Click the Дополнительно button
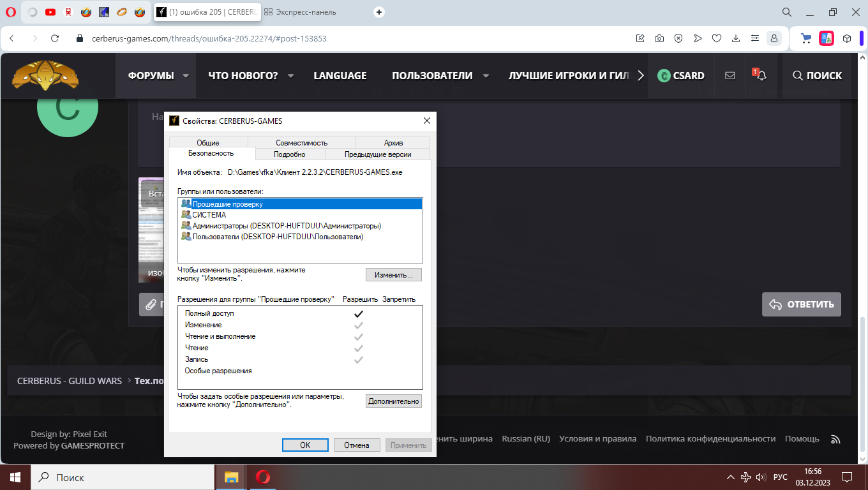 [394, 401]
